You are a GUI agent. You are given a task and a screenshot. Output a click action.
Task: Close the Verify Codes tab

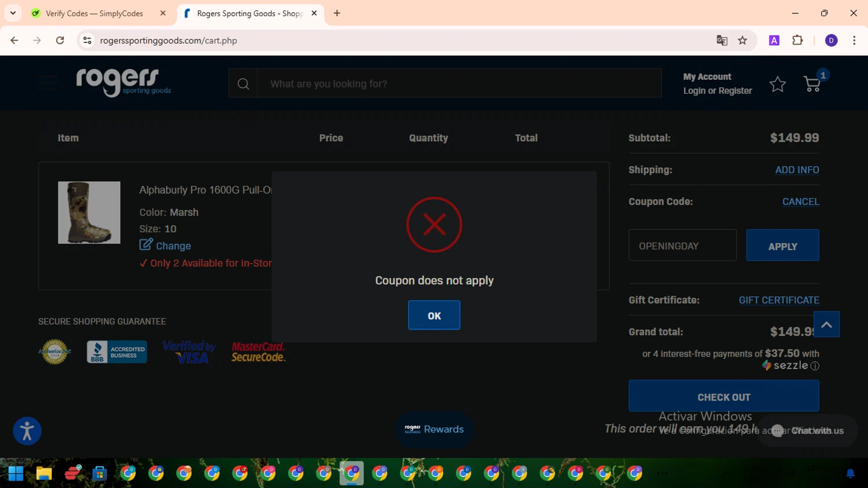click(x=163, y=13)
